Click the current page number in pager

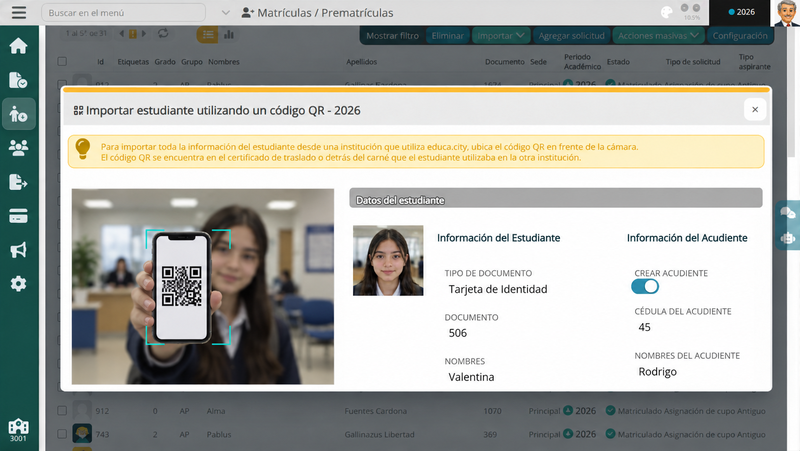(133, 34)
